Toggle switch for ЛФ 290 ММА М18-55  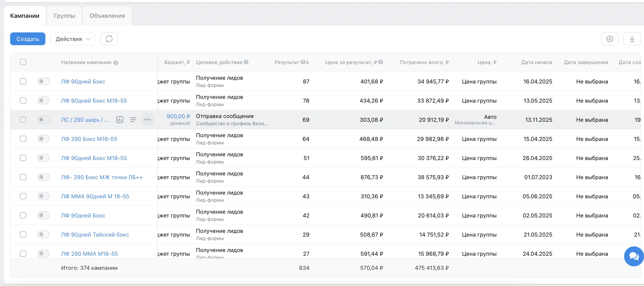click(44, 254)
